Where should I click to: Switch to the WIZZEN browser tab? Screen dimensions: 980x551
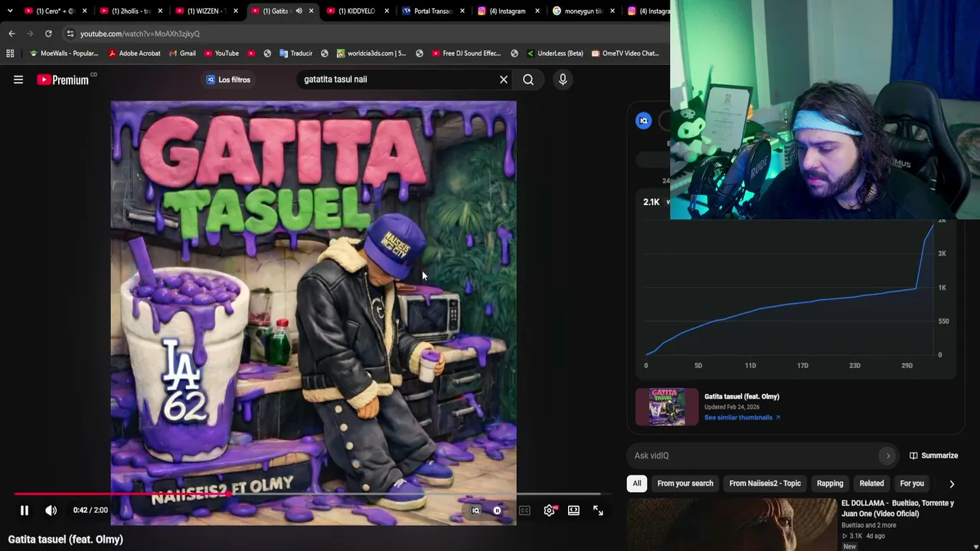point(205,11)
